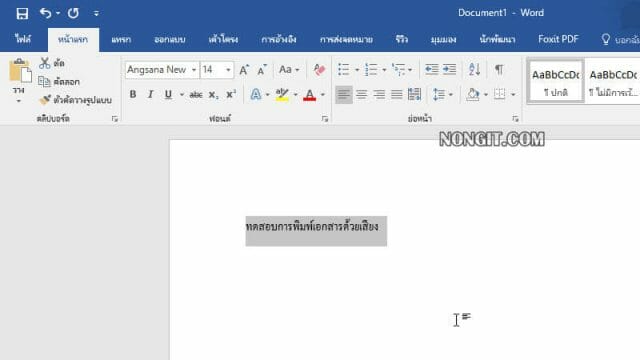Apply the red font color swatch
The image size is (640, 360).
click(x=309, y=95)
